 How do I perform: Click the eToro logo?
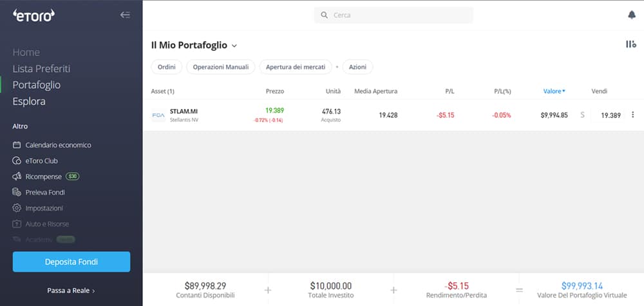tap(33, 15)
